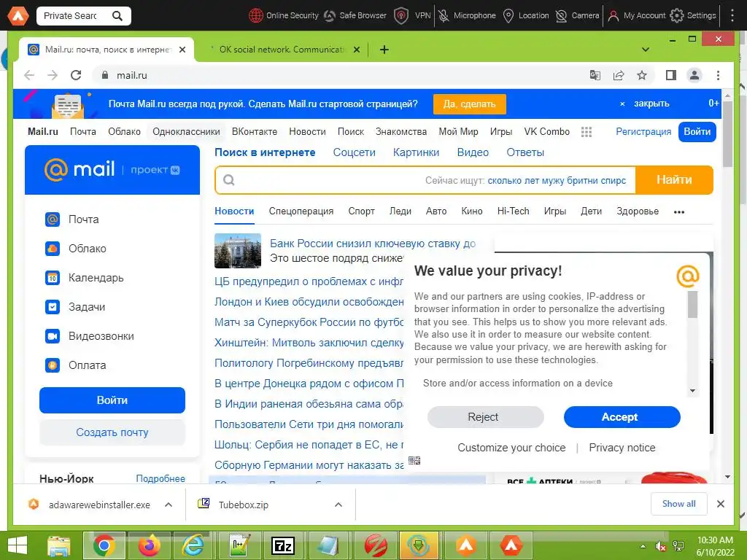Select the Hi-Tech news tab
Viewport: 747px width, 560px height.
513,211
